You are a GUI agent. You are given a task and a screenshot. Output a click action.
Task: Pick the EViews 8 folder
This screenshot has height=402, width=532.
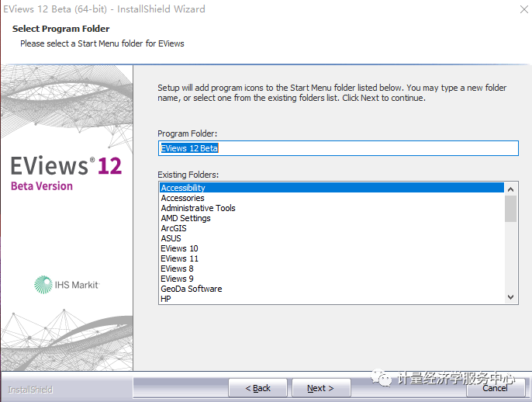pos(177,269)
